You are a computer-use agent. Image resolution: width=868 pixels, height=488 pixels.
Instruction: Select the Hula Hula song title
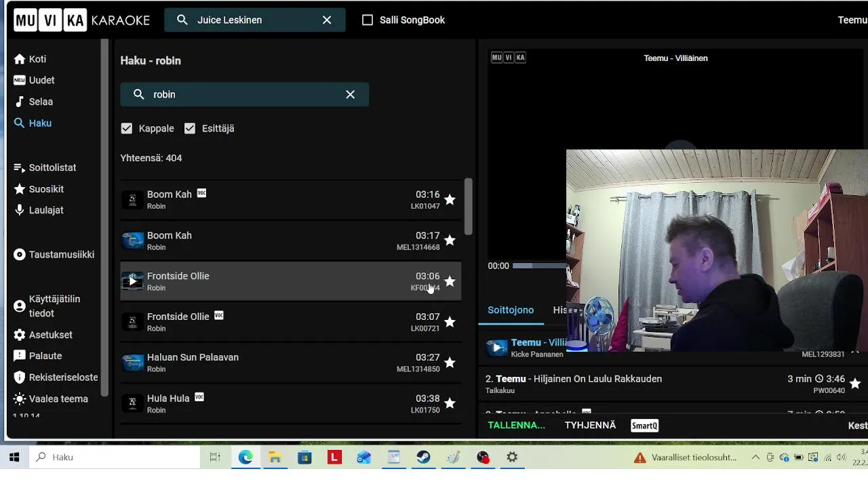pyautogui.click(x=168, y=399)
